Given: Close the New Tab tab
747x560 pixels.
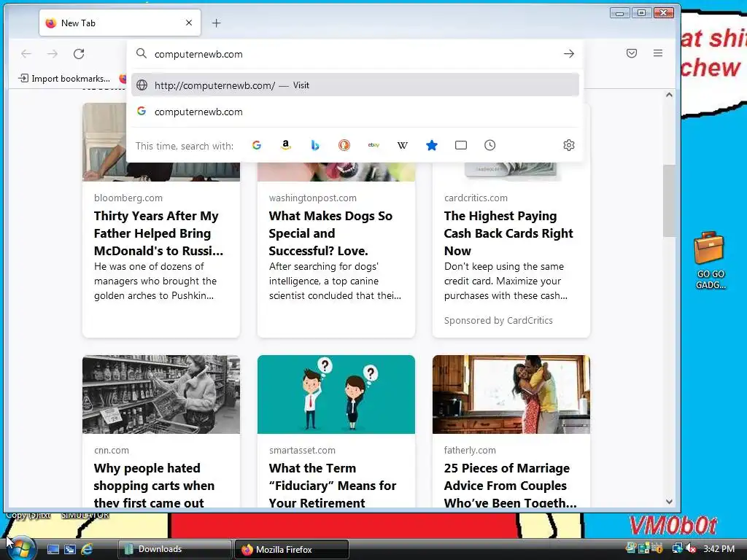Looking at the screenshot, I should (x=189, y=23).
